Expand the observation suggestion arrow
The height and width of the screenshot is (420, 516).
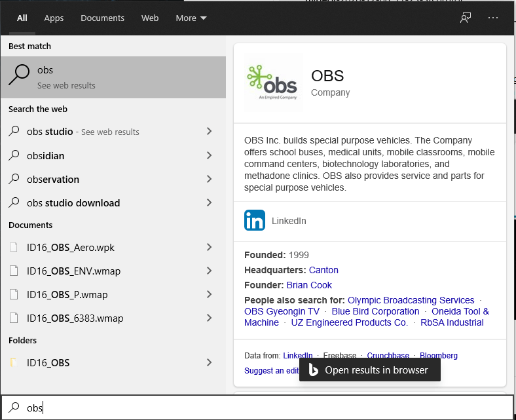[x=209, y=179]
